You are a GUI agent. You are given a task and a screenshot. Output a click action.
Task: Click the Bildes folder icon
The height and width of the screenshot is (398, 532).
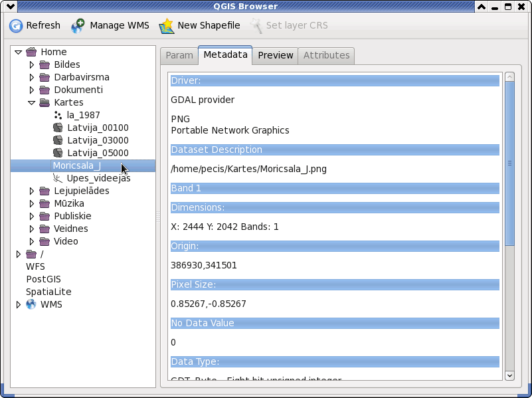tap(44, 64)
